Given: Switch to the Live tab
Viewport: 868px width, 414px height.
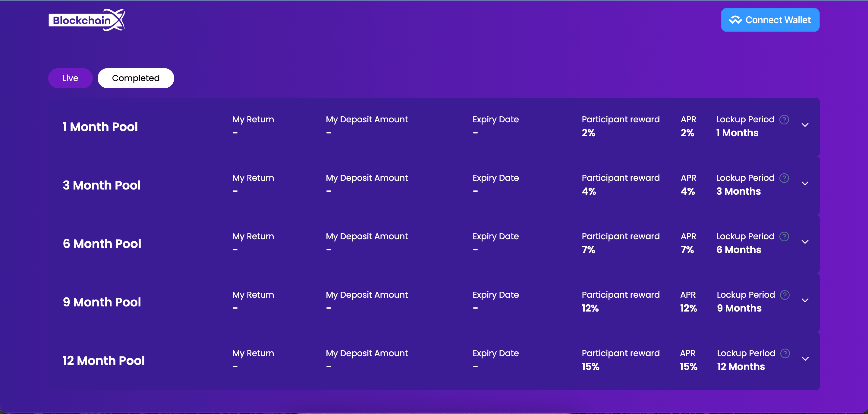Looking at the screenshot, I should tap(70, 78).
